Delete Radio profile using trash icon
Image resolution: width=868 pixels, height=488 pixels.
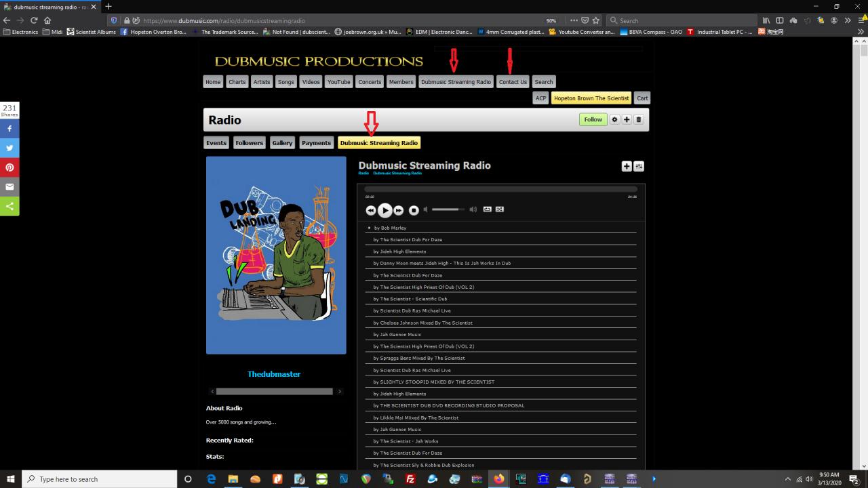638,119
